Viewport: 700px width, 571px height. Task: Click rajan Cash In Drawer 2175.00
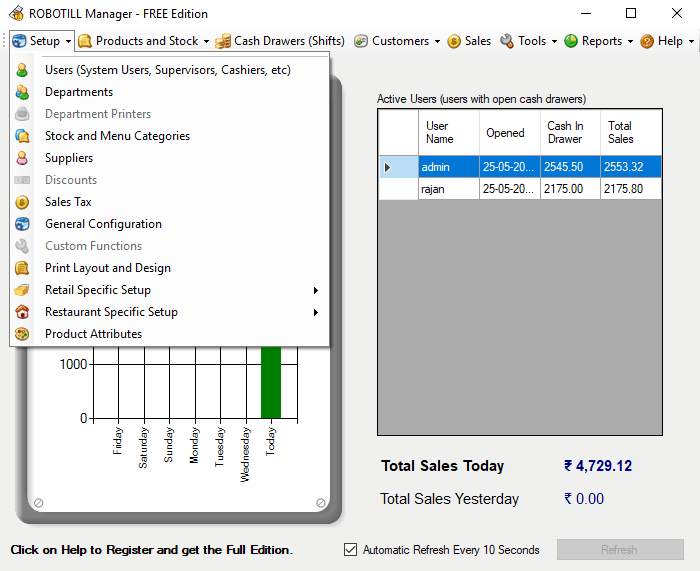(x=570, y=189)
